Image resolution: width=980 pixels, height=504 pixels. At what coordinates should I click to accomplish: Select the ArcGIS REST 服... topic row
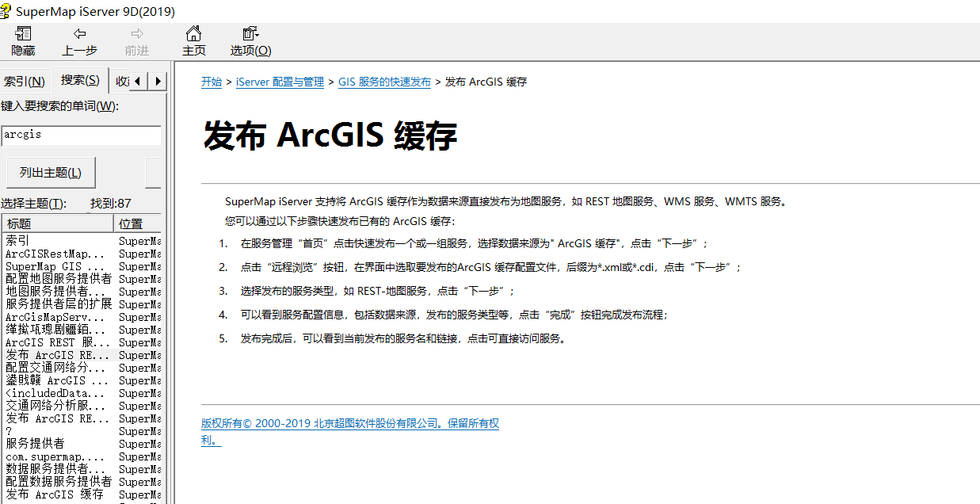point(82,342)
